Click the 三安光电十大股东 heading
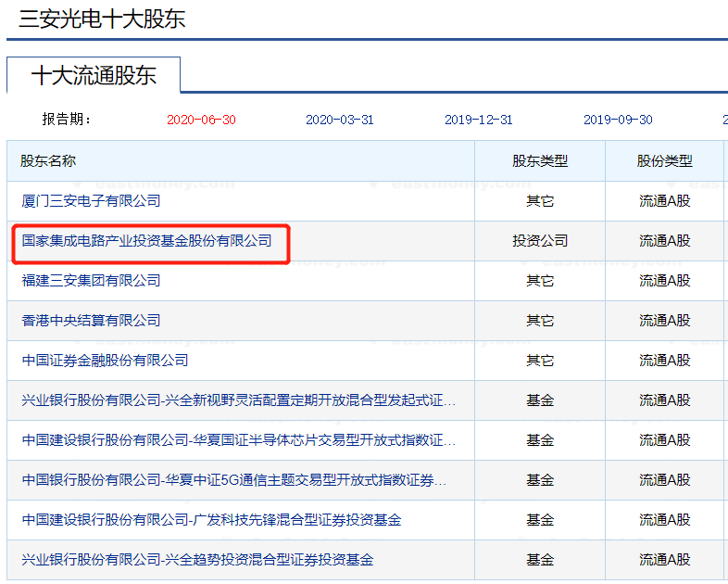The height and width of the screenshot is (584, 728). (x=102, y=19)
